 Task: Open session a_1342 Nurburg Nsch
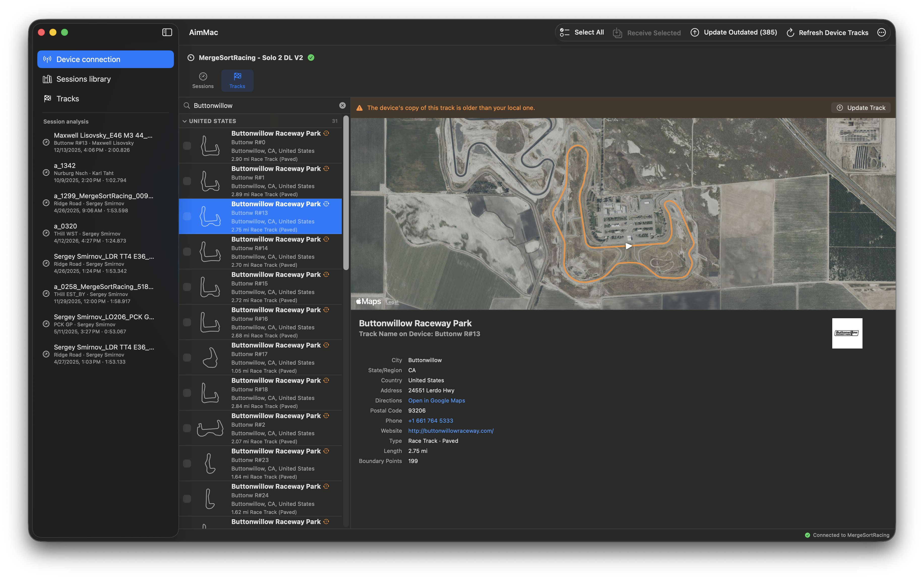pos(105,173)
